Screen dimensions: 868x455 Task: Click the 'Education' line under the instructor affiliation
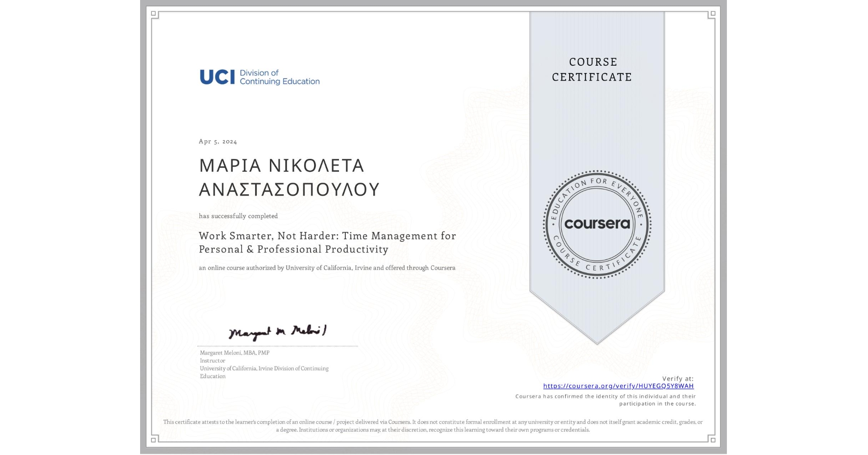click(213, 376)
